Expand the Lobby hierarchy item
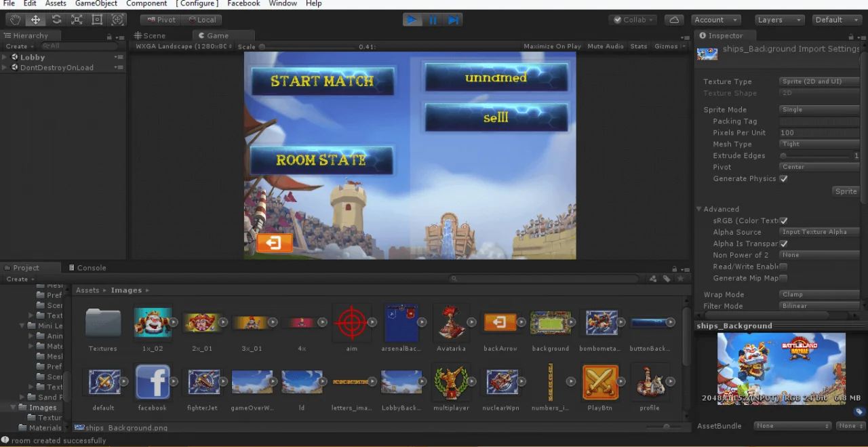 (x=5, y=57)
